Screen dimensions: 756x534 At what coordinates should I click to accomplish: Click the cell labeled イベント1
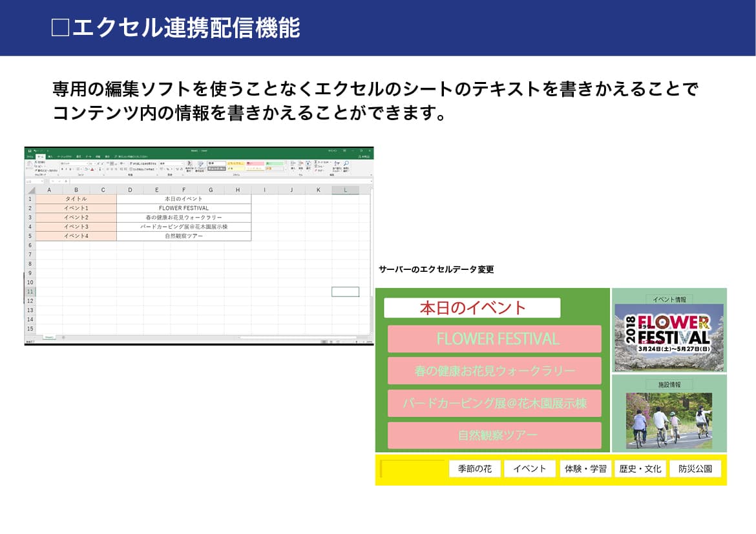(76, 208)
